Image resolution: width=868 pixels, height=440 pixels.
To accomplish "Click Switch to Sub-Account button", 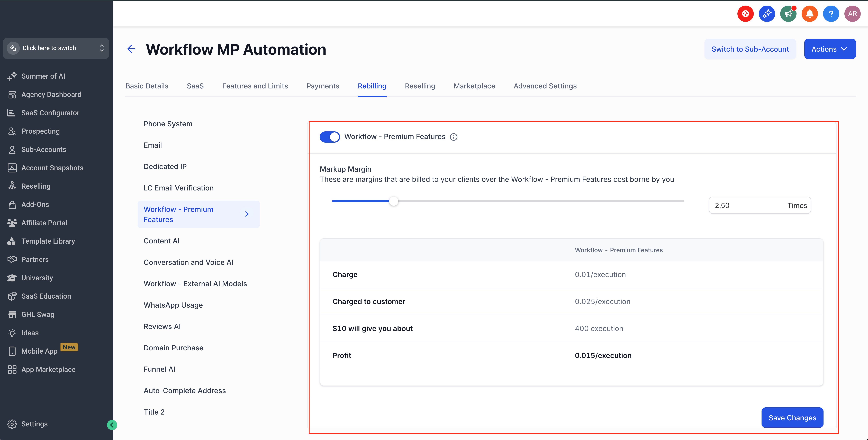I will click(750, 49).
